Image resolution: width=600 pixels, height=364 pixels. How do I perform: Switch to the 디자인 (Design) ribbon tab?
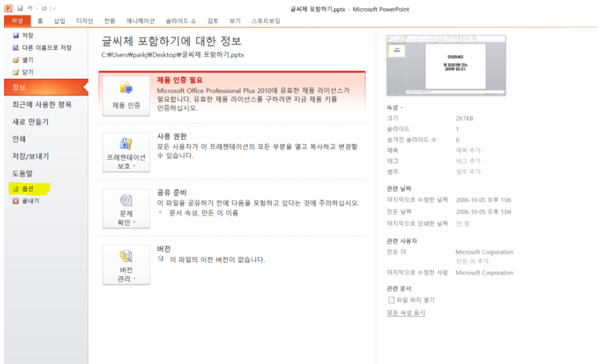[x=84, y=21]
